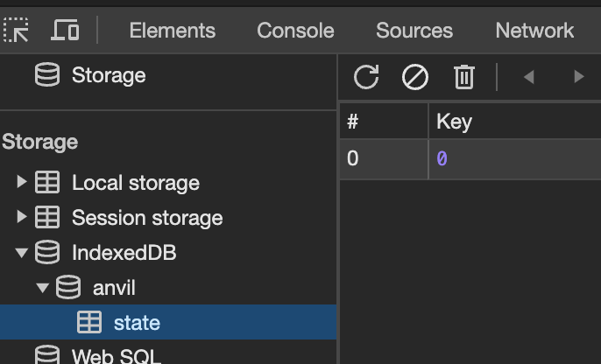Select the row with key 0
Viewport: 601px width, 364px height.
470,159
